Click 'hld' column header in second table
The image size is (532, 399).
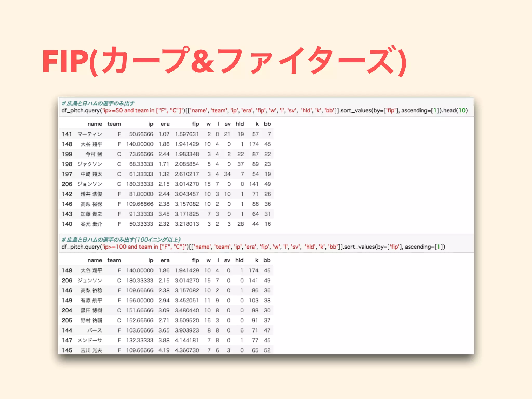coord(239,260)
